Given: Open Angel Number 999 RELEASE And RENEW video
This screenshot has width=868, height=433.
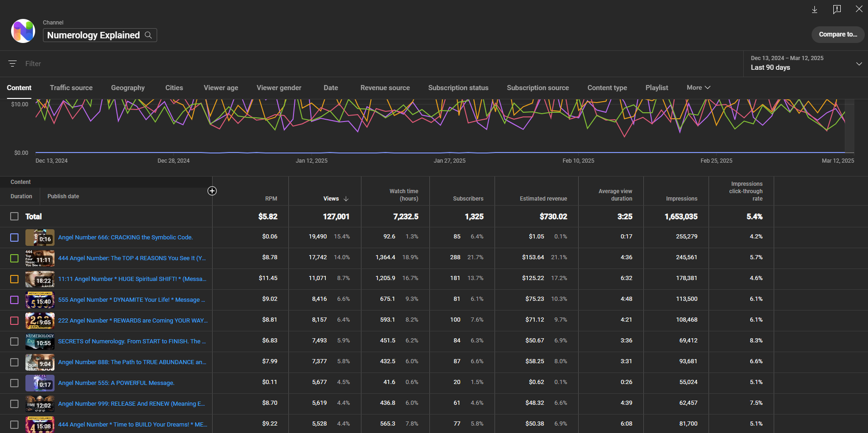Looking at the screenshot, I should pos(132,404).
